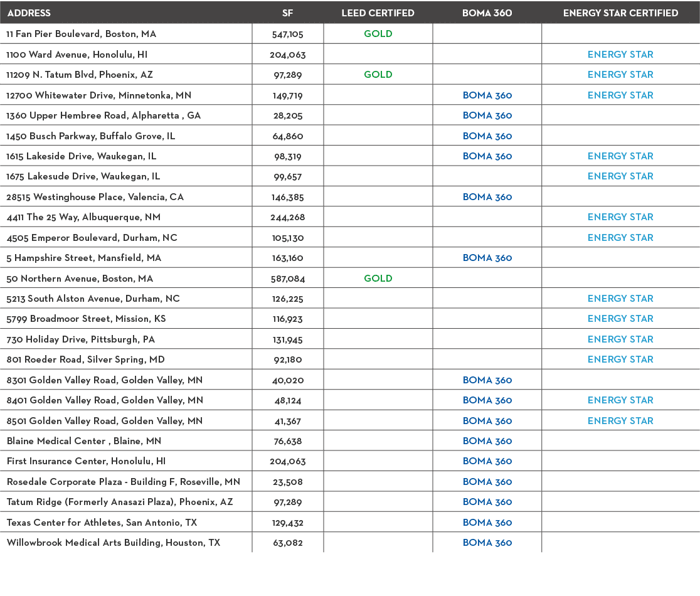Click BOMA 360 in the Blaine Medical Center row
The image size is (700, 596).
[487, 441]
